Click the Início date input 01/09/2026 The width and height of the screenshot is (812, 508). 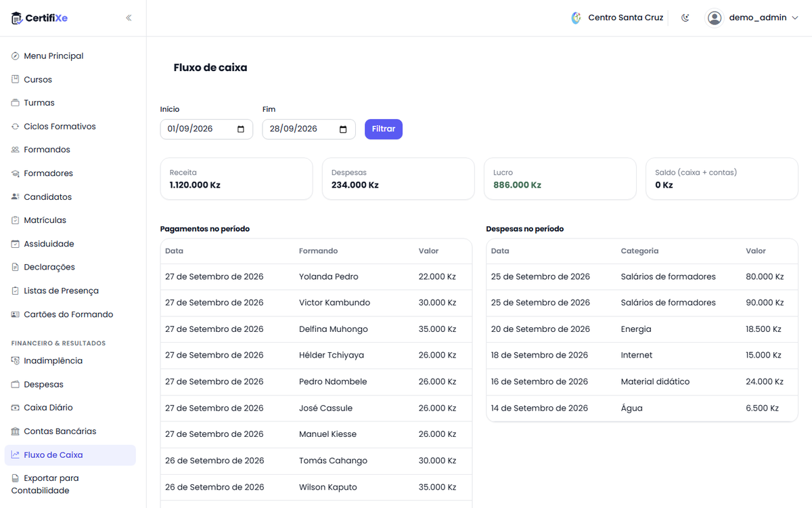coord(206,129)
